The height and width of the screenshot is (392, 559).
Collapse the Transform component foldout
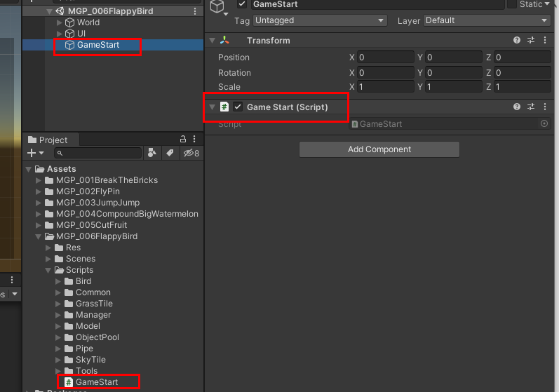(x=212, y=40)
